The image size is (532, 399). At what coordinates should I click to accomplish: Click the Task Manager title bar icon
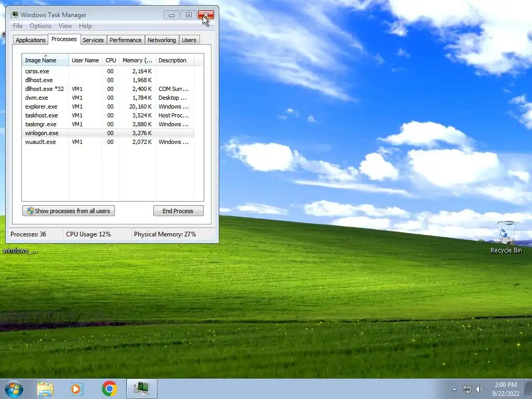coord(14,15)
